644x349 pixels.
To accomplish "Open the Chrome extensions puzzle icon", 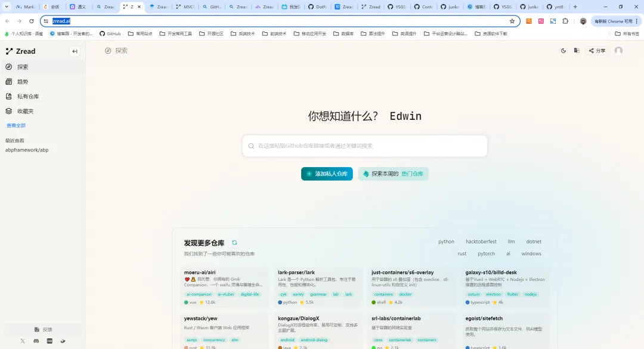I will (x=565, y=21).
